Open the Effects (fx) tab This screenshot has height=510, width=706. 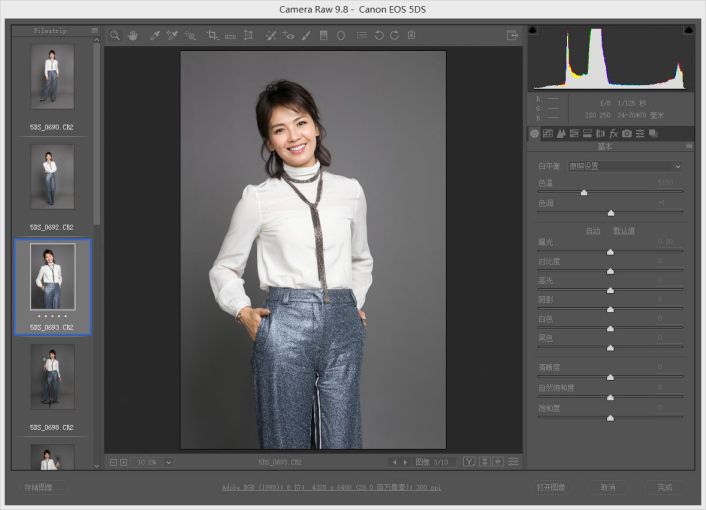(x=613, y=133)
